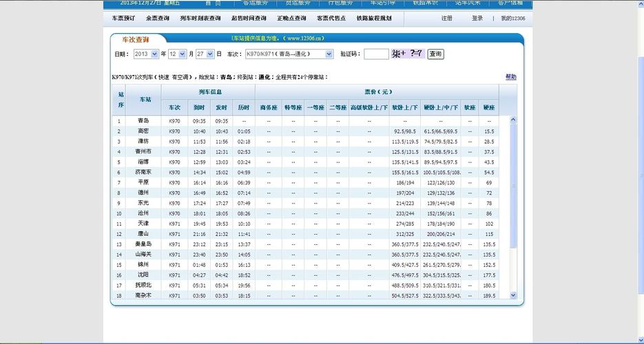644x344 pixels.
Task: Open the 车次 dropdown K970/K971
Action: (x=289, y=54)
